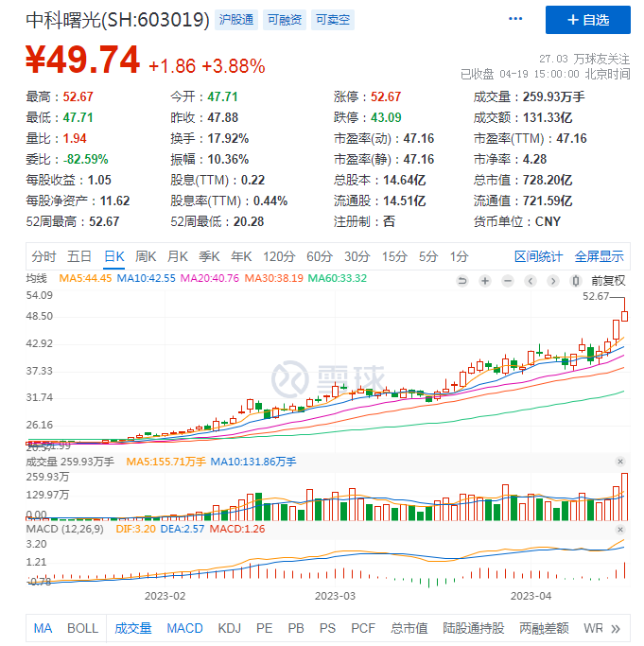Screen dimensions: 644x646
Task: Click the 沪股通 tag
Action: click(236, 20)
